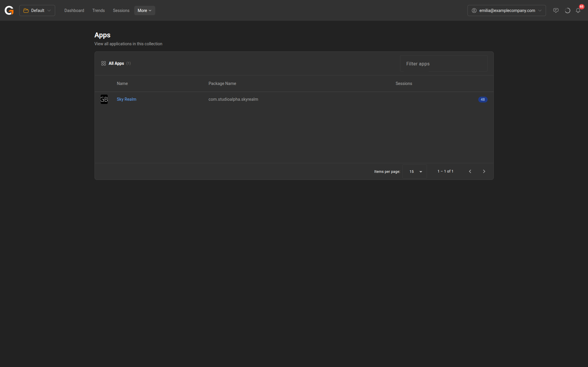588x367 pixels.
Task: Switch to the Trends page
Action: (x=98, y=11)
